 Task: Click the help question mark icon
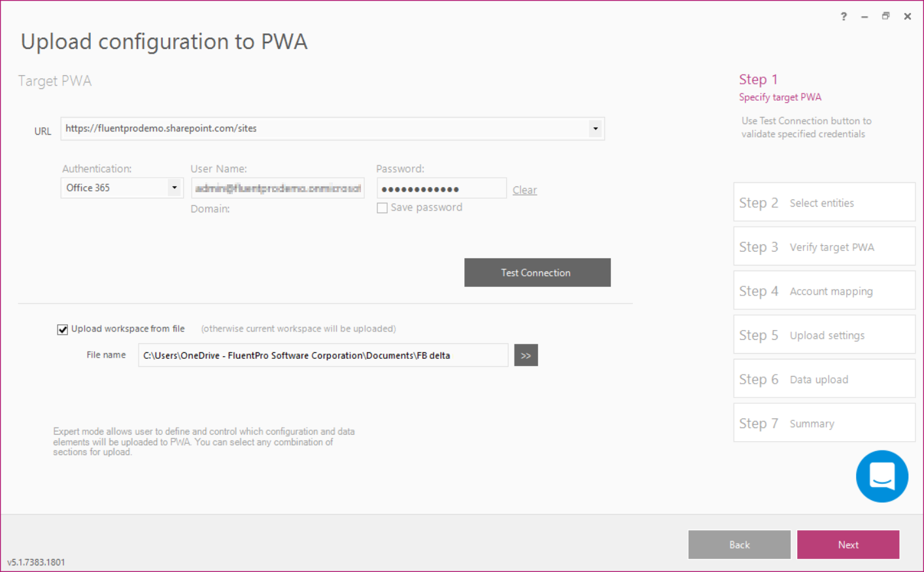(x=844, y=16)
